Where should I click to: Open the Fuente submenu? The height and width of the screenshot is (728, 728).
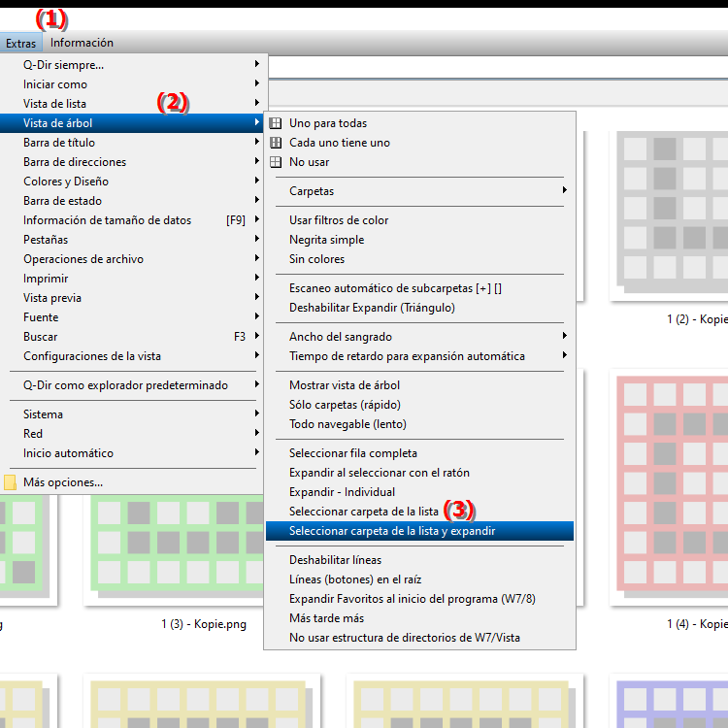pos(132,317)
